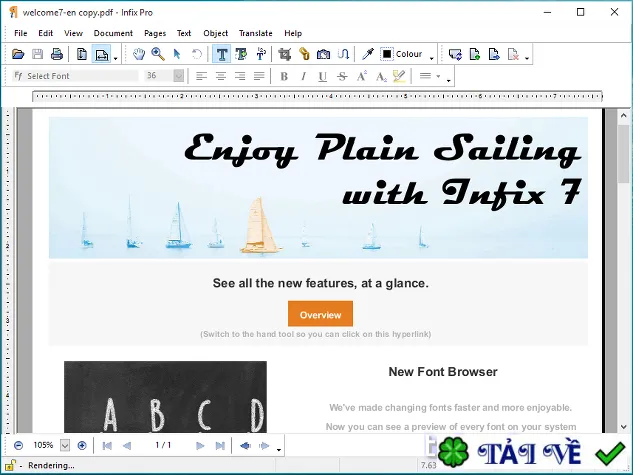Activate the Zoom magnifier tool
This screenshot has height=475, width=633.
pyautogui.click(x=158, y=54)
